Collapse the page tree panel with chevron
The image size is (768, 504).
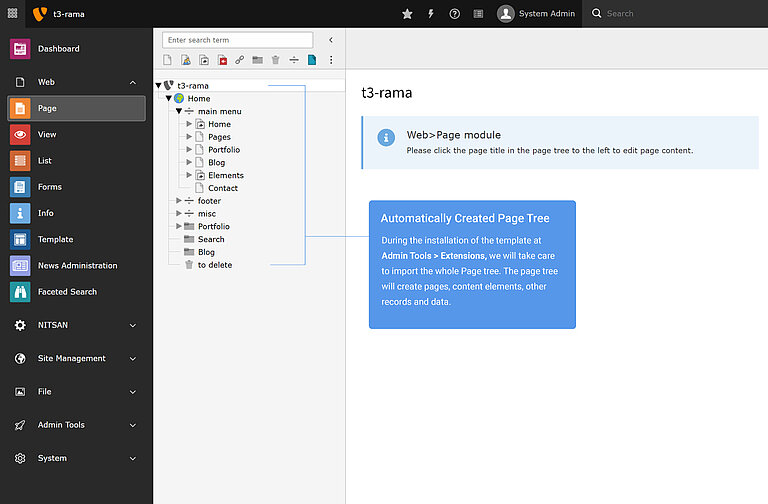click(331, 40)
